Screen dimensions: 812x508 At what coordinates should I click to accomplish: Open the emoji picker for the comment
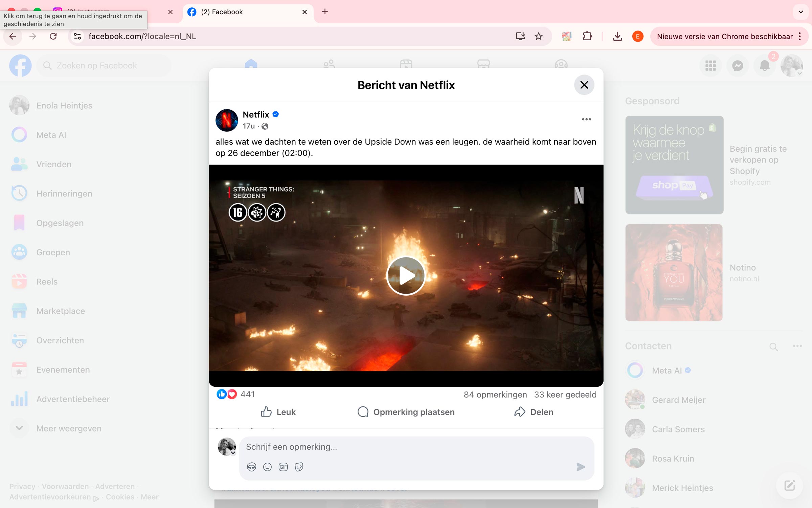point(267,467)
